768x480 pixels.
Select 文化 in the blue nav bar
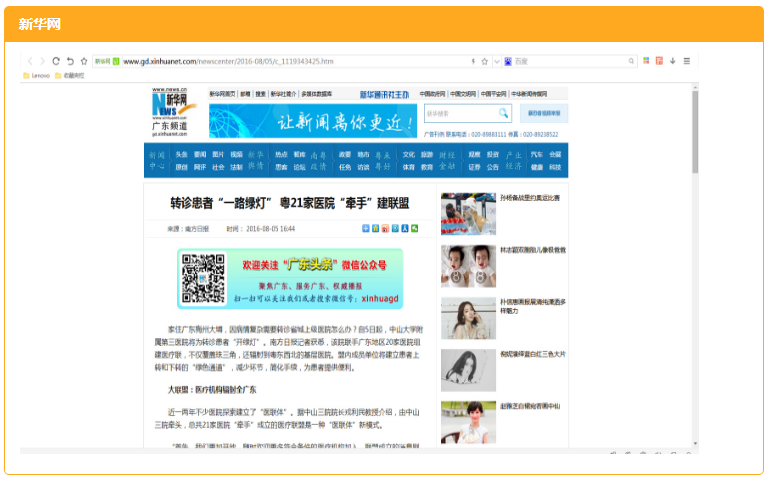coord(408,154)
